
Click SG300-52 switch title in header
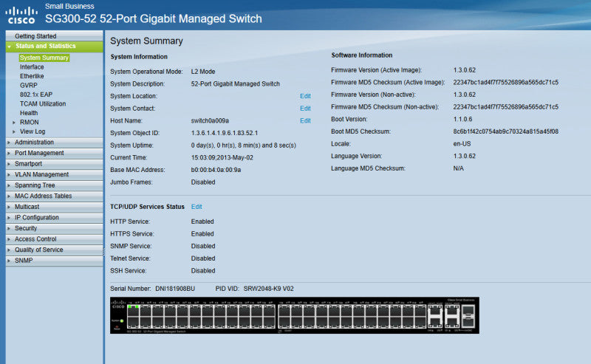tap(154, 19)
